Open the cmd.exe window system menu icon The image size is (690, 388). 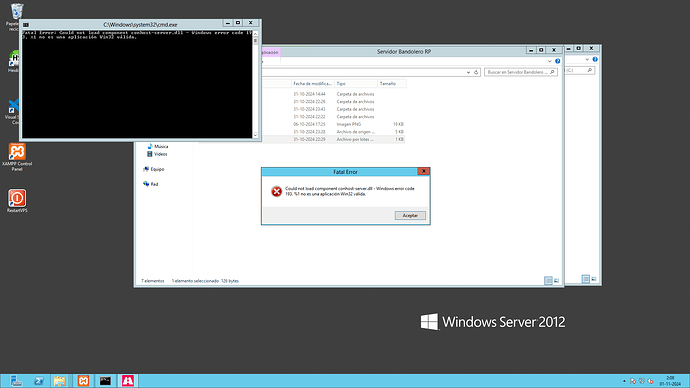click(26, 25)
